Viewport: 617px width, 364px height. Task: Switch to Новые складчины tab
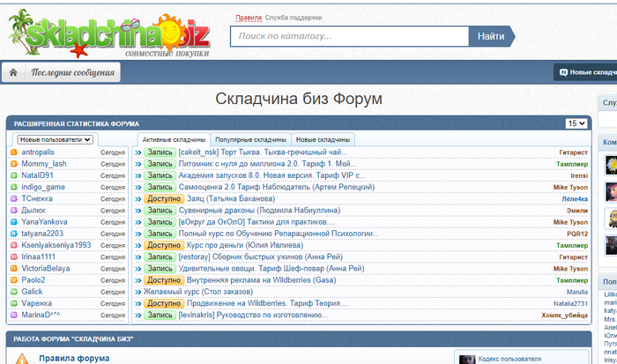click(x=323, y=139)
